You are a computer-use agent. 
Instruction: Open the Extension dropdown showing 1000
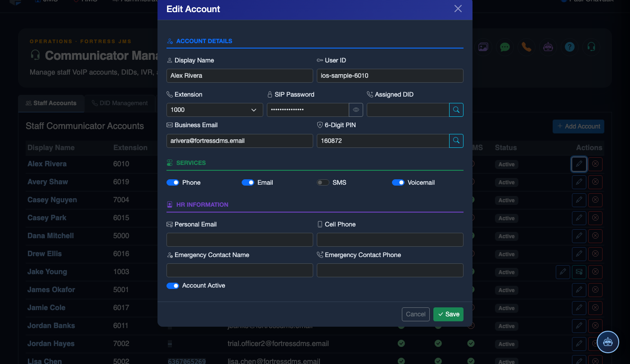(215, 110)
